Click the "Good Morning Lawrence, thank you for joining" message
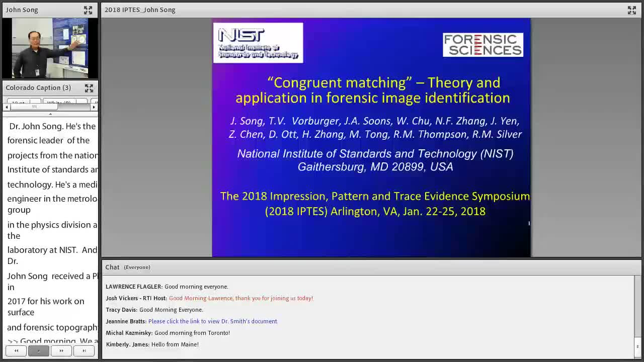Screen dimensions: 644x362 point(241,298)
